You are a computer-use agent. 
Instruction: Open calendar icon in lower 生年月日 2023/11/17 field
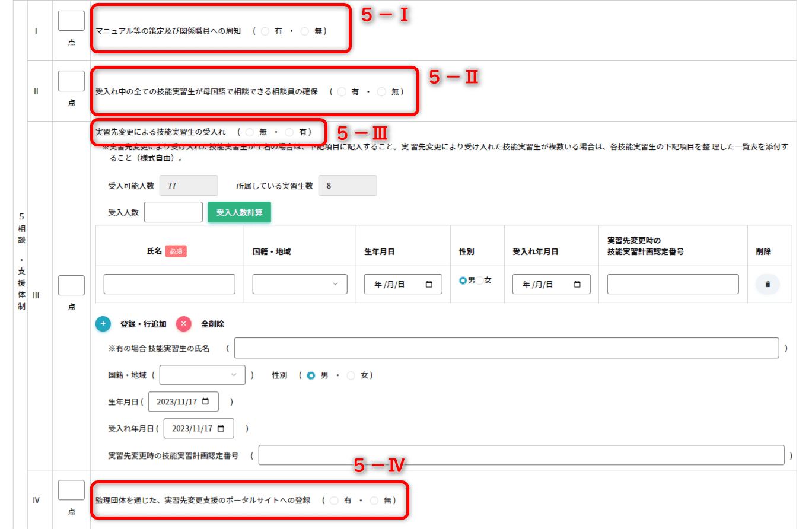coord(206,401)
